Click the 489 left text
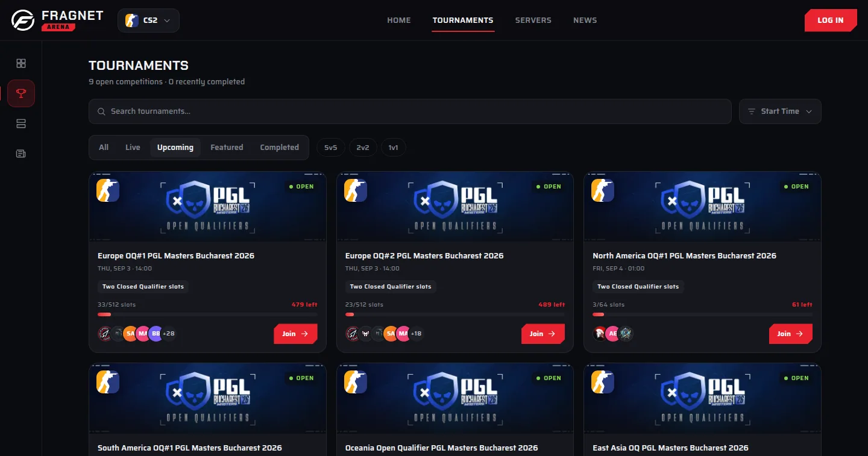This screenshot has width=868, height=456. click(x=552, y=305)
